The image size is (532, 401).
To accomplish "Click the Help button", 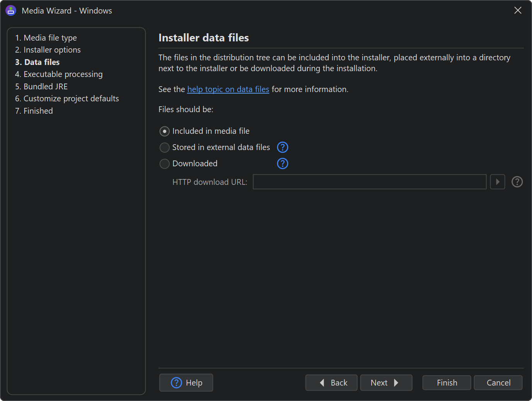I will coord(186,383).
